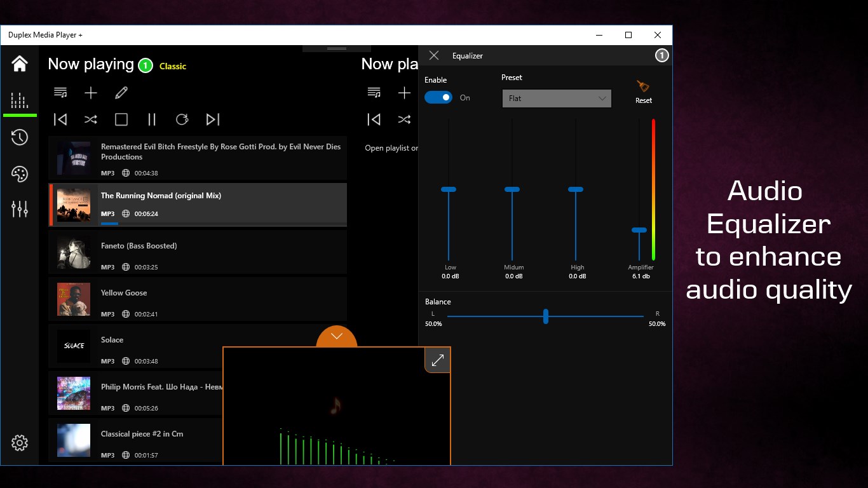Toggle shuffle in the second player
868x488 pixels.
404,119
